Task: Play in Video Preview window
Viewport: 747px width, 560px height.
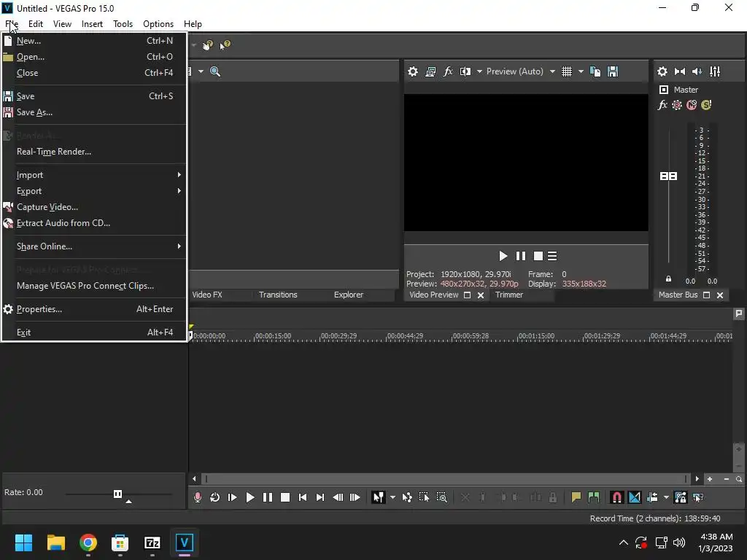Action: tap(503, 256)
